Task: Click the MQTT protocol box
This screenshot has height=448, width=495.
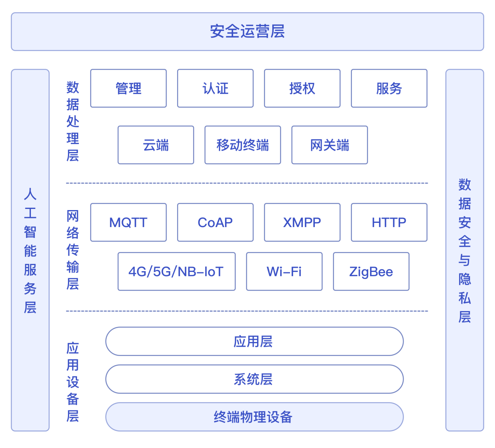Action: click(128, 222)
